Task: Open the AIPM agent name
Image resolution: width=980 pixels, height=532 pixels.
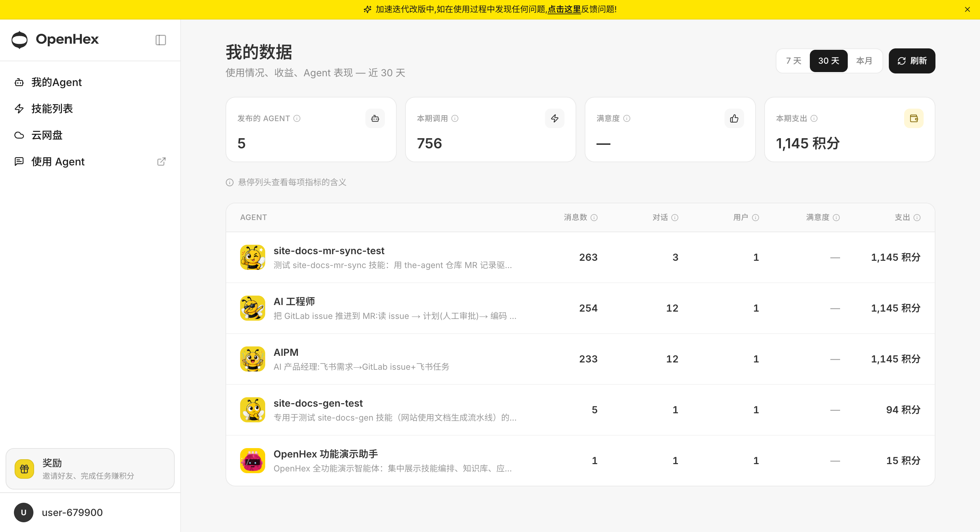Action: click(286, 352)
